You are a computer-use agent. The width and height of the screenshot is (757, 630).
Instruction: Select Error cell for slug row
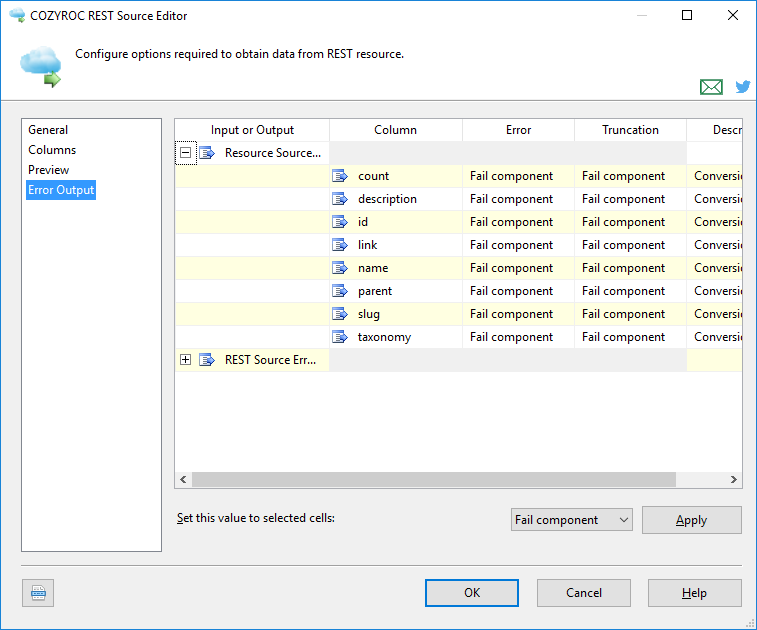click(519, 314)
